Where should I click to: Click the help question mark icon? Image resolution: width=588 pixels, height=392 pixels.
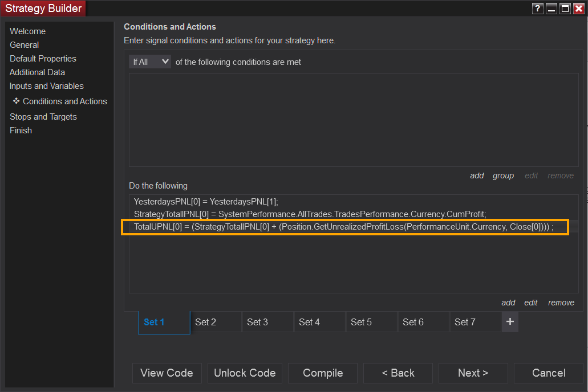[x=537, y=9]
